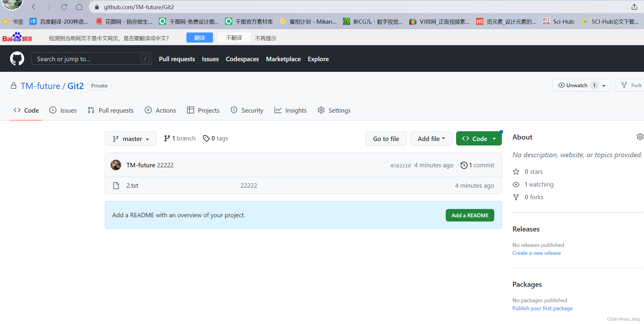644x324 pixels.
Task: Click the lock icon next to repository name
Action: 14,85
